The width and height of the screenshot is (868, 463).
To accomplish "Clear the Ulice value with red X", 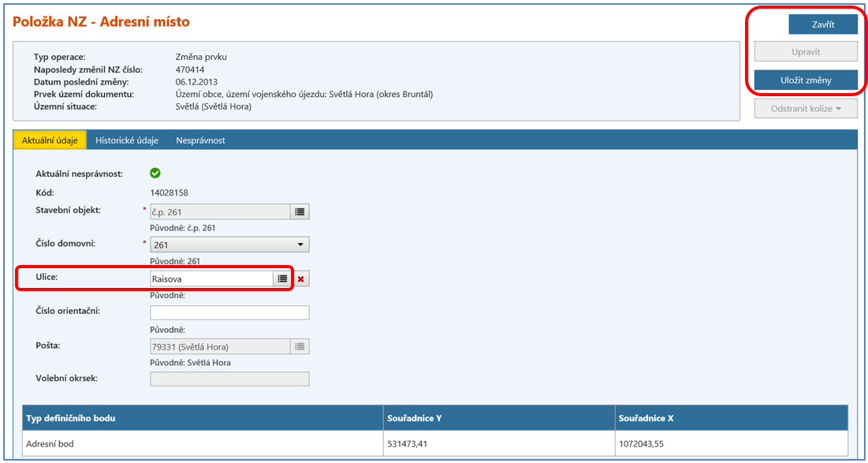I will click(x=301, y=279).
